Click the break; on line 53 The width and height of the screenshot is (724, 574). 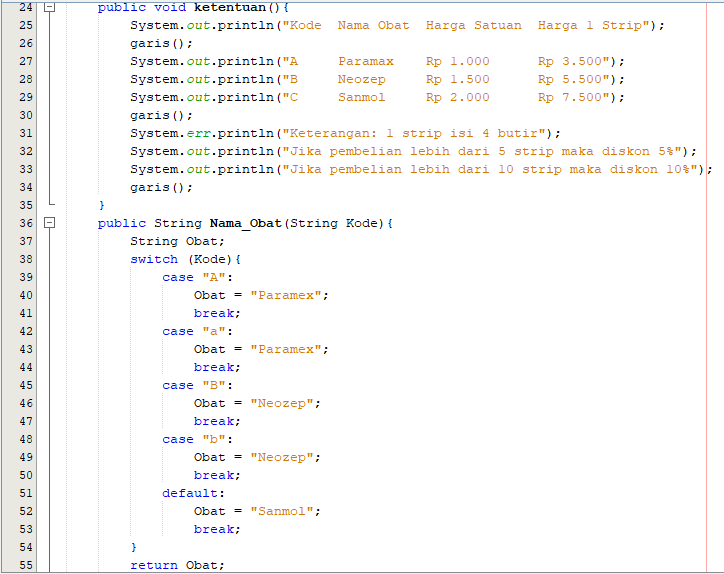(x=217, y=530)
